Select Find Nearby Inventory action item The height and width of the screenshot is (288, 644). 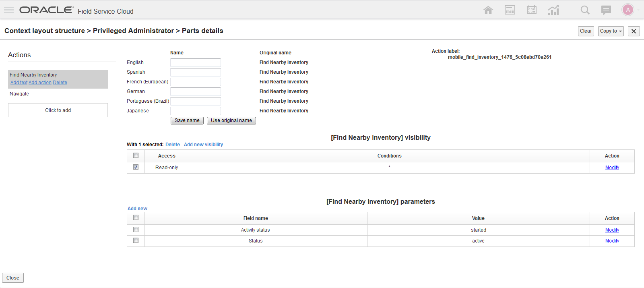click(33, 75)
